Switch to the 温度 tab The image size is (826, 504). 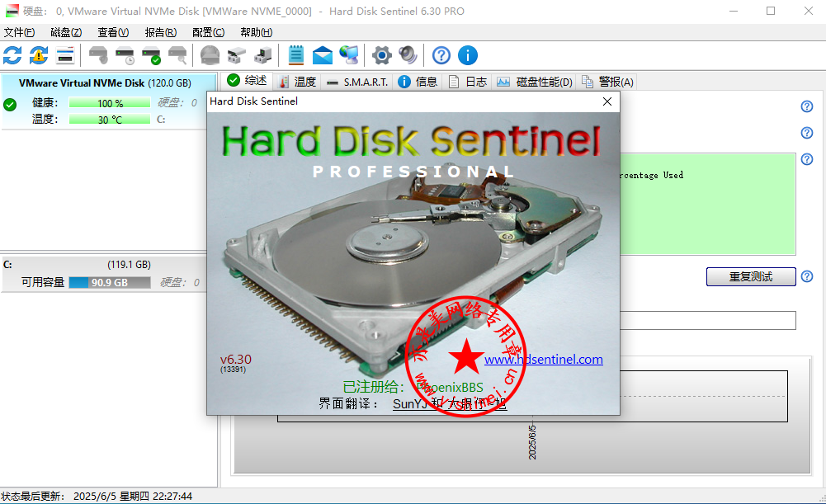(x=298, y=82)
